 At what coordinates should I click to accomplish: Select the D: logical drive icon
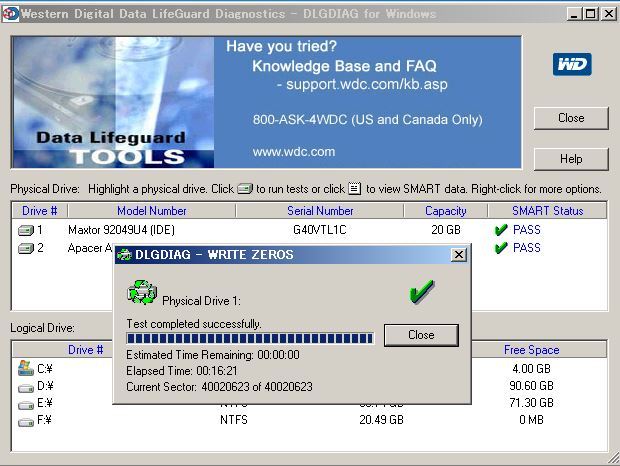tap(26, 388)
